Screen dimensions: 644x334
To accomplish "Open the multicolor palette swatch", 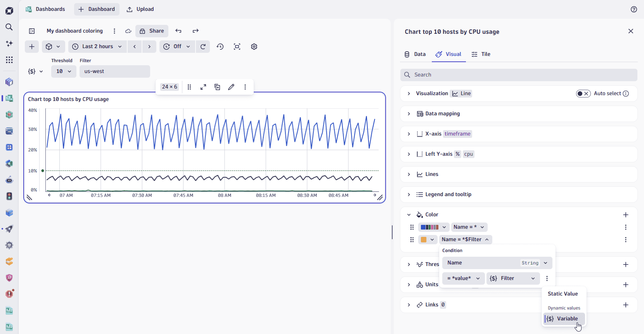I will [434, 227].
